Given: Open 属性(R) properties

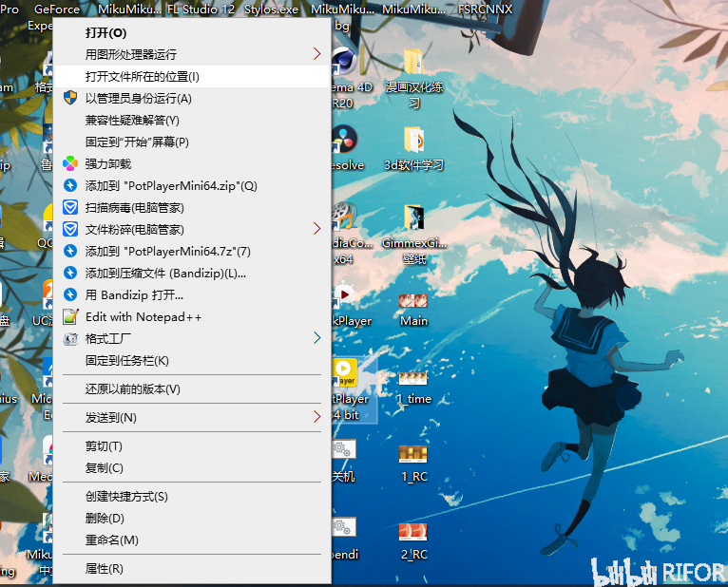Looking at the screenshot, I should click(x=191, y=568).
